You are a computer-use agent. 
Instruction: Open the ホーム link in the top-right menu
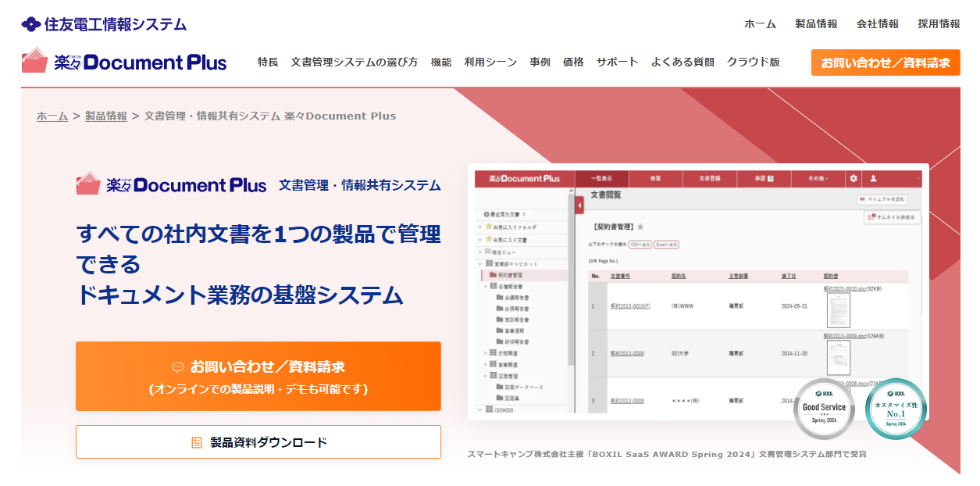(x=760, y=24)
